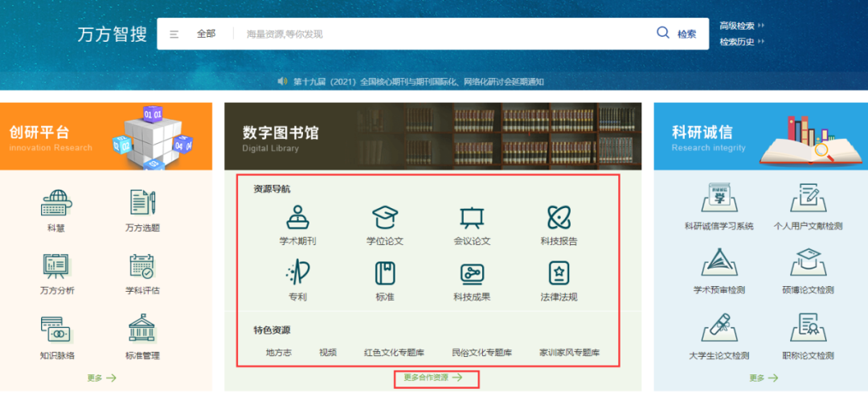
Task: Open the 标准 book icon
Action: (385, 273)
